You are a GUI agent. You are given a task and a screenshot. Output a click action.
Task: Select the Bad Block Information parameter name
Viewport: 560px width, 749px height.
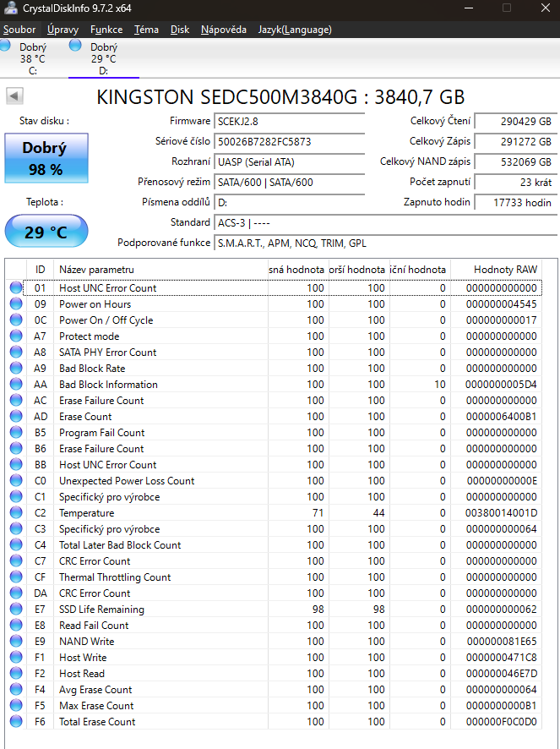click(x=108, y=385)
